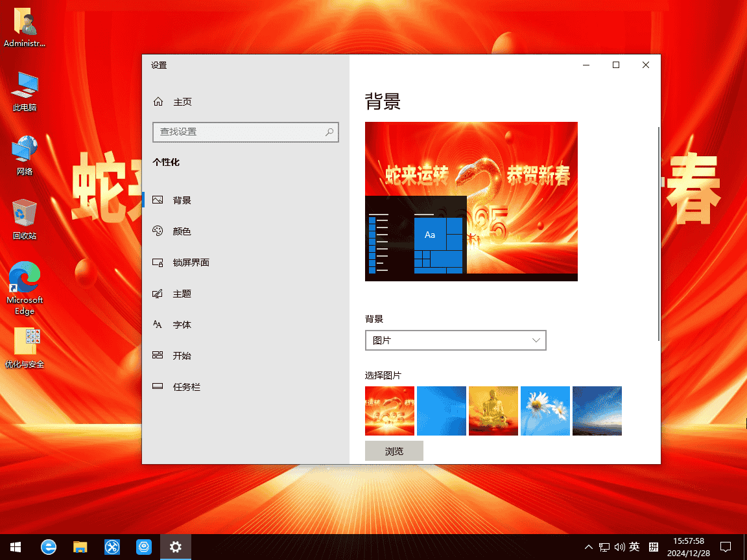Click the large wallpaper preview image

(471, 202)
